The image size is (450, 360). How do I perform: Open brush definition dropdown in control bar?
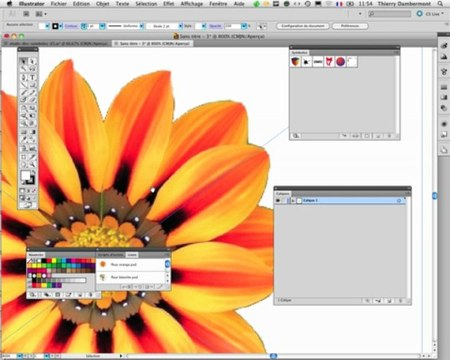pos(180,26)
